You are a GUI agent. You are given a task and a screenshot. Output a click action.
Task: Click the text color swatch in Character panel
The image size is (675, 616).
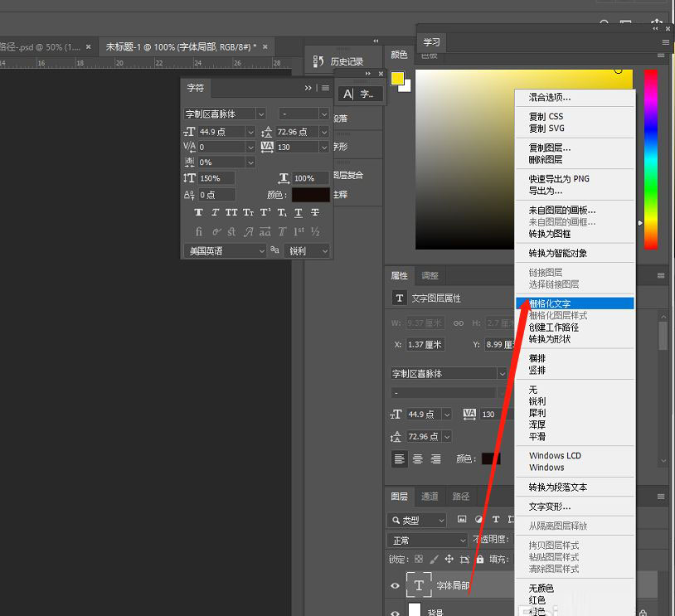click(x=310, y=195)
